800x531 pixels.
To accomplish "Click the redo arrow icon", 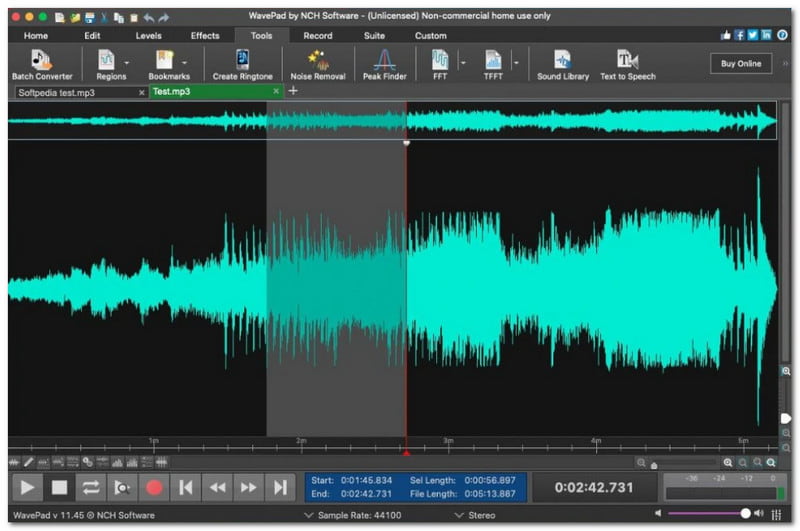I will [x=164, y=17].
